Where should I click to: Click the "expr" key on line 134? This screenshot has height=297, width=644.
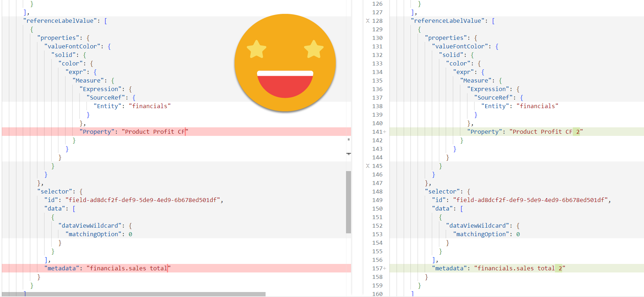(x=463, y=72)
